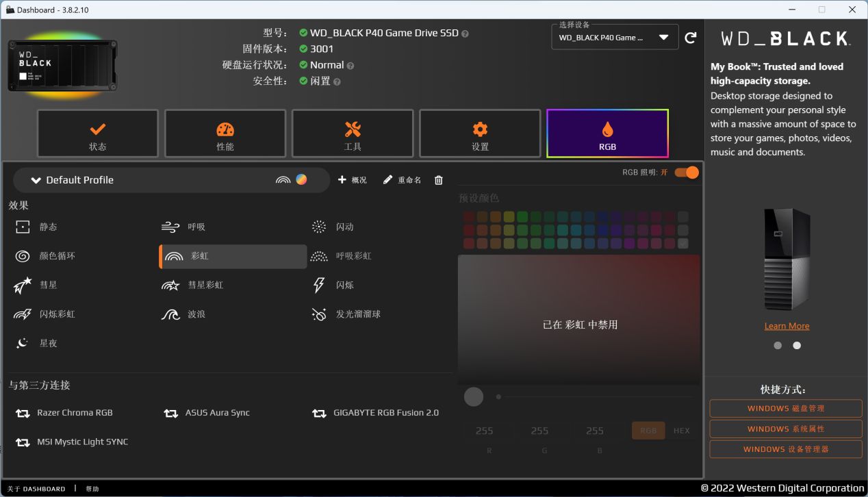Select HEX color mode button

[682, 431]
